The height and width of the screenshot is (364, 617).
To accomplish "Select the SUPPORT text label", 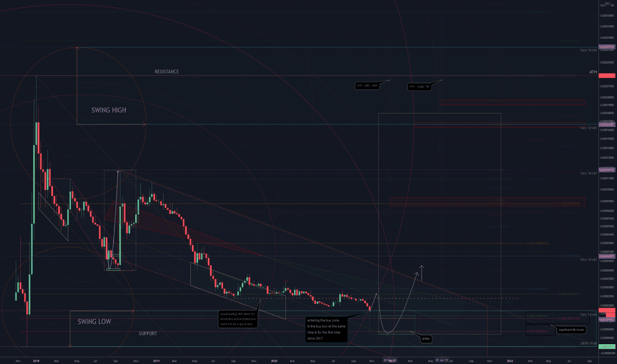I will [148, 334].
